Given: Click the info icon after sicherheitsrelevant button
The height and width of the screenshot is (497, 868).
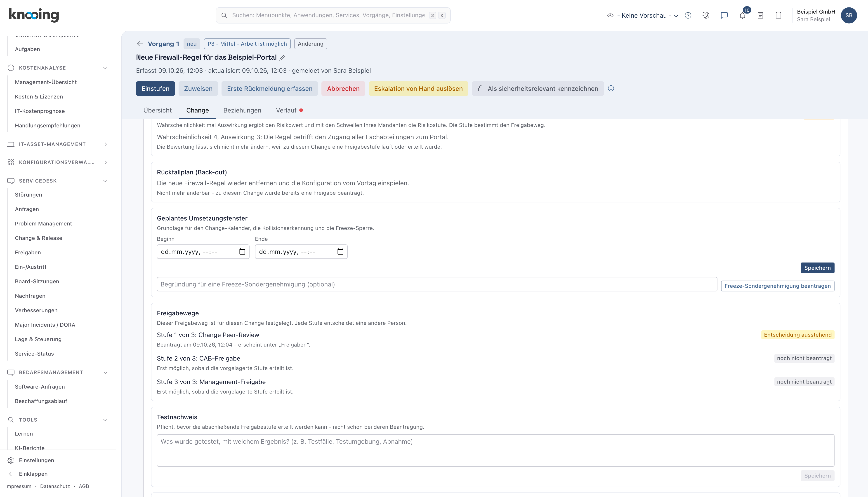Looking at the screenshot, I should (611, 88).
